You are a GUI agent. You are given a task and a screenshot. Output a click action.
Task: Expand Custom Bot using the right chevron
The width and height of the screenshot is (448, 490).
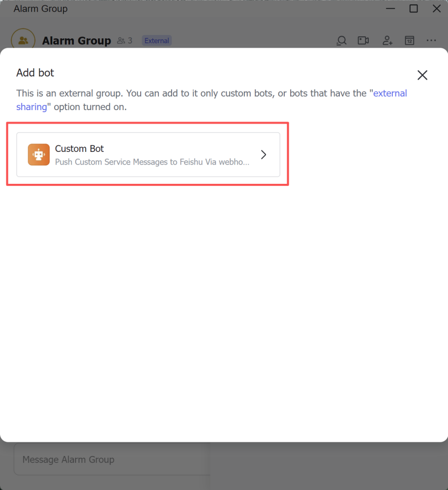click(264, 155)
